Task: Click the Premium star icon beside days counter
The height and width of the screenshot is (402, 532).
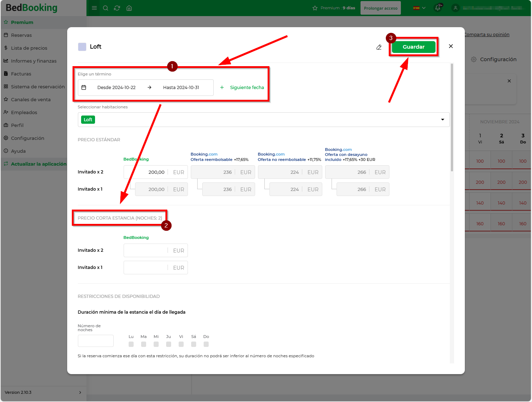Action: pos(315,8)
